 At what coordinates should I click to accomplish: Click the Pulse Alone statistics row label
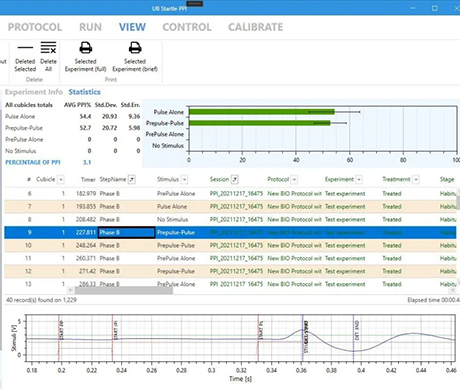tap(20, 116)
